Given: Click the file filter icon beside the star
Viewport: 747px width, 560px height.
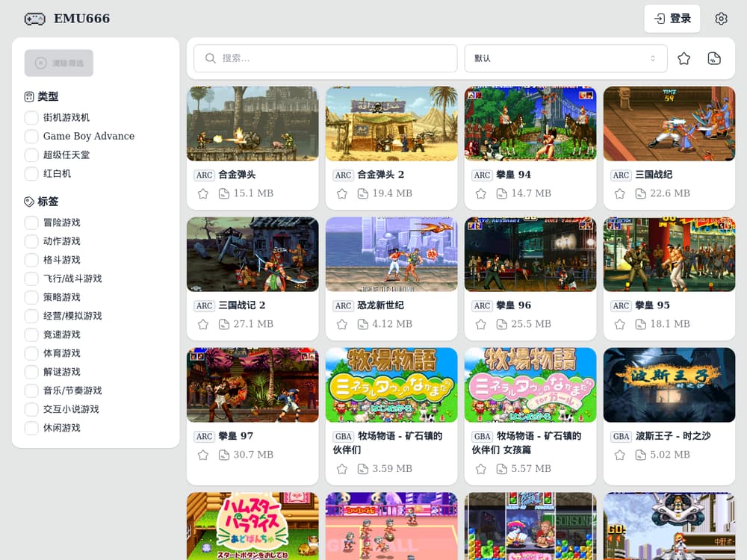Looking at the screenshot, I should point(714,58).
